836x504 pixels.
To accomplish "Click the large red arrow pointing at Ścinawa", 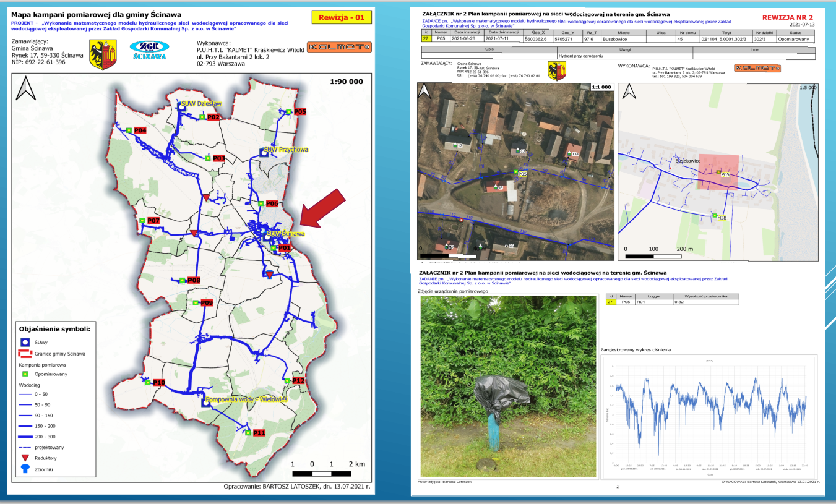I will tap(322, 207).
